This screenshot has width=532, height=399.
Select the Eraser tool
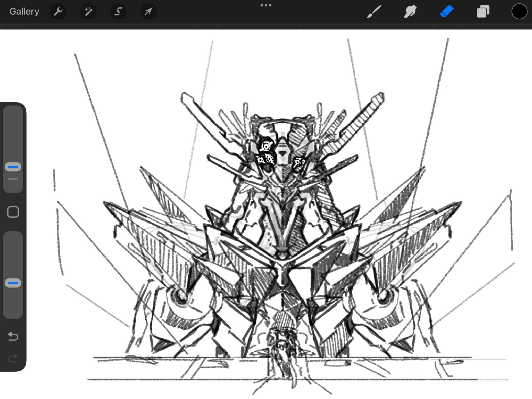tap(447, 11)
